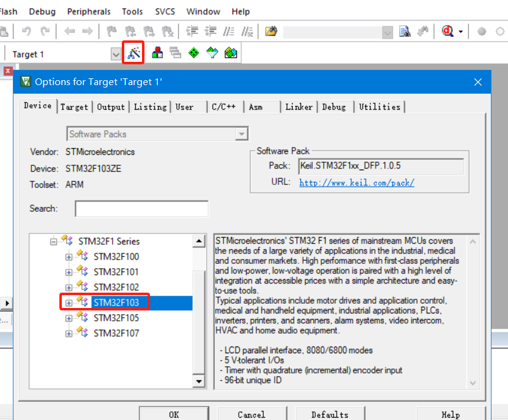
Task: Click the Cancel button
Action: click(252, 414)
